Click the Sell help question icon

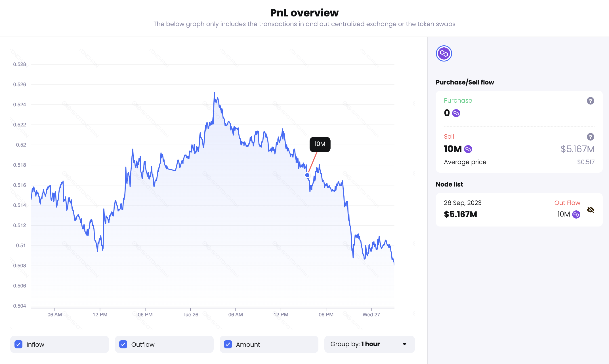(590, 137)
